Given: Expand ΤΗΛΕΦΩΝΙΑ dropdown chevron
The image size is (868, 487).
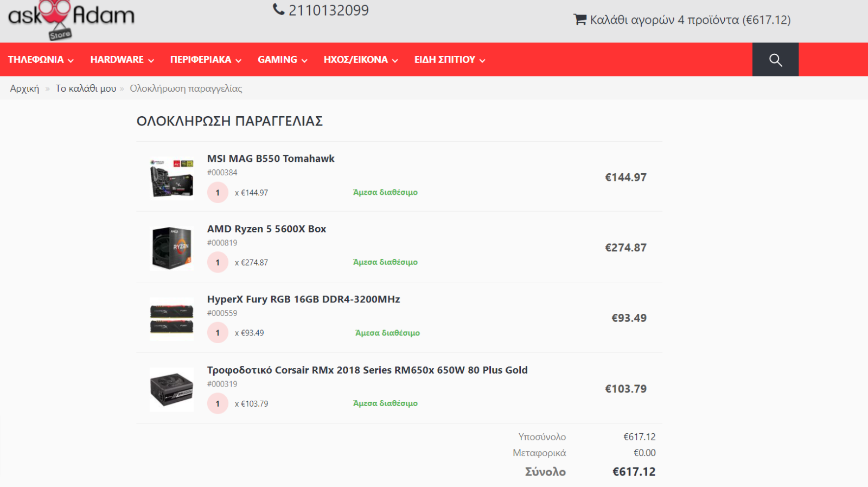Looking at the screenshot, I should tap(71, 60).
